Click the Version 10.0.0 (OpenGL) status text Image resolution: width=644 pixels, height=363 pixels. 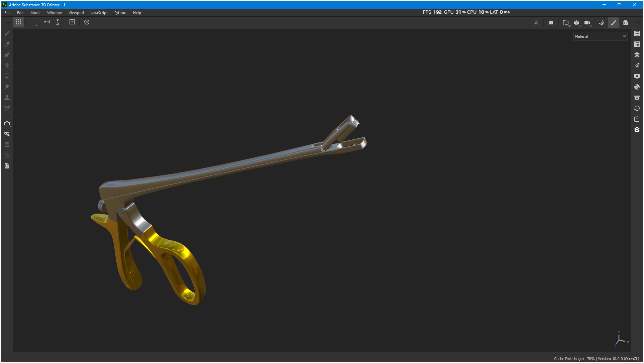(x=618, y=359)
